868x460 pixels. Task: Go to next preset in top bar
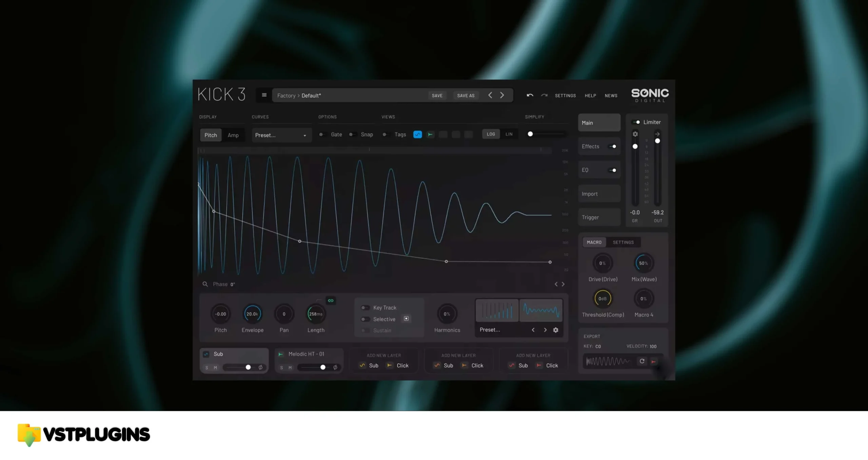[502, 95]
